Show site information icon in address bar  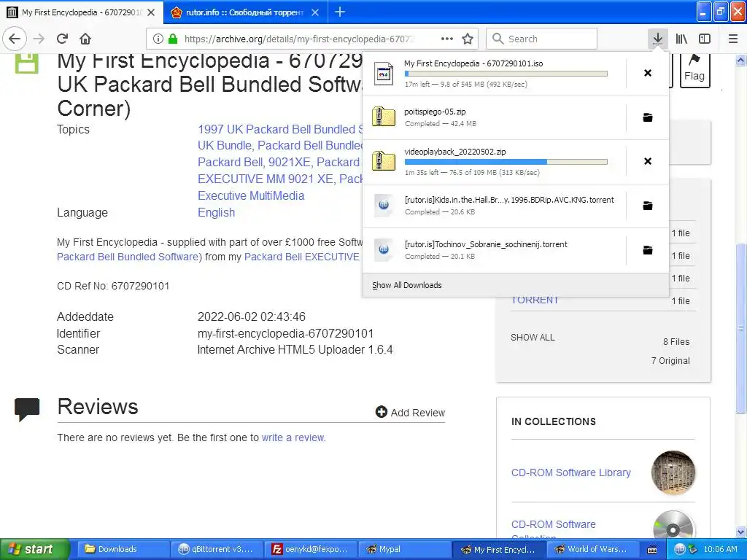point(158,39)
